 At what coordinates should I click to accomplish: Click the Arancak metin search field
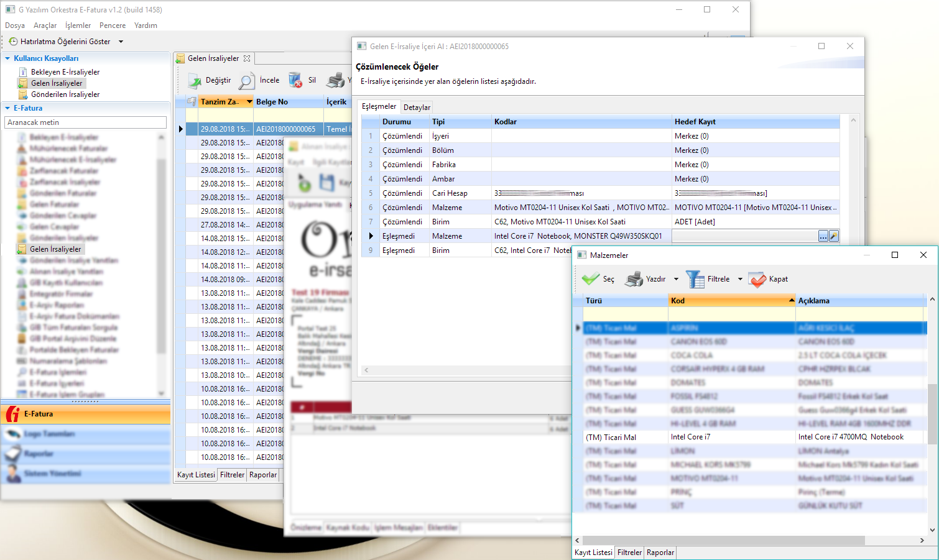(x=85, y=122)
